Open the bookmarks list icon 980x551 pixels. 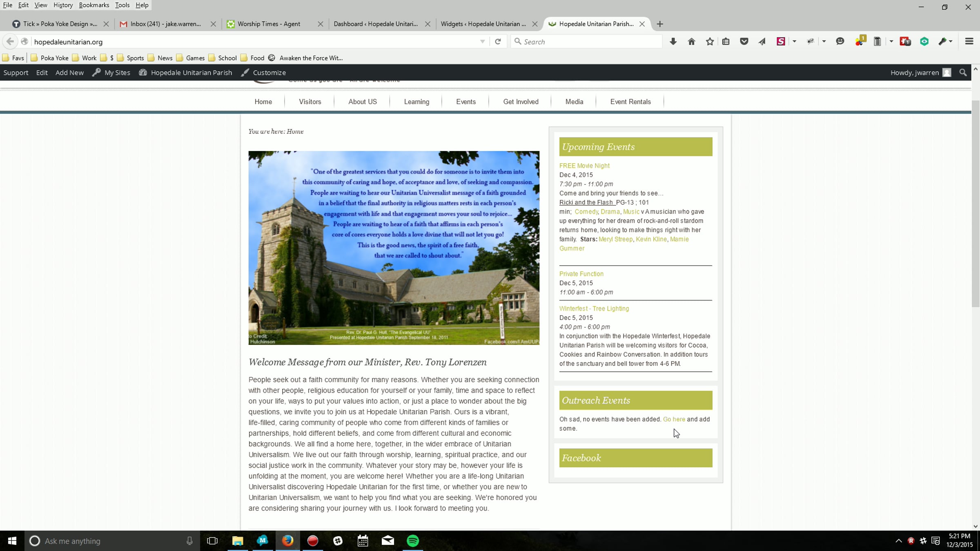[x=726, y=42]
